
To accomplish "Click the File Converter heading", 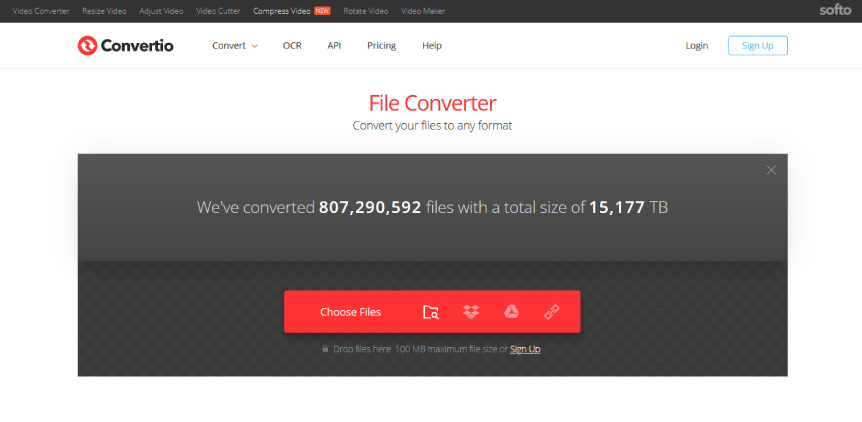I will pyautogui.click(x=432, y=103).
